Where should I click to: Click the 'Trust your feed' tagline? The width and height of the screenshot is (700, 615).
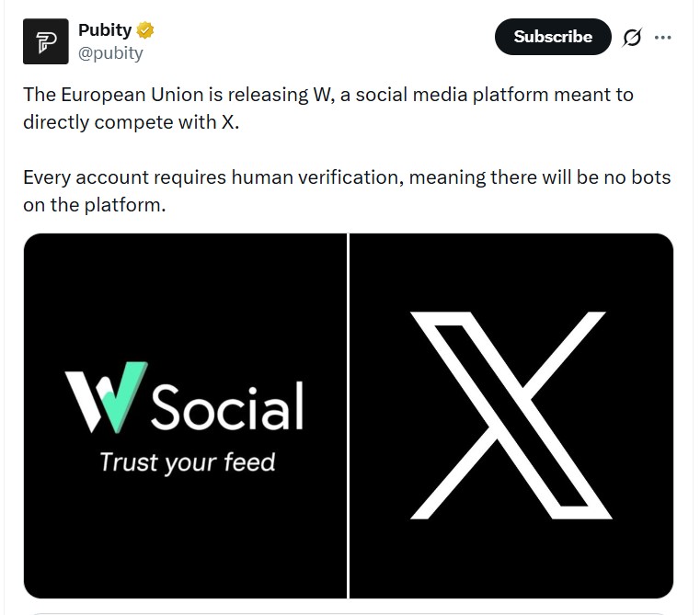tap(187, 461)
